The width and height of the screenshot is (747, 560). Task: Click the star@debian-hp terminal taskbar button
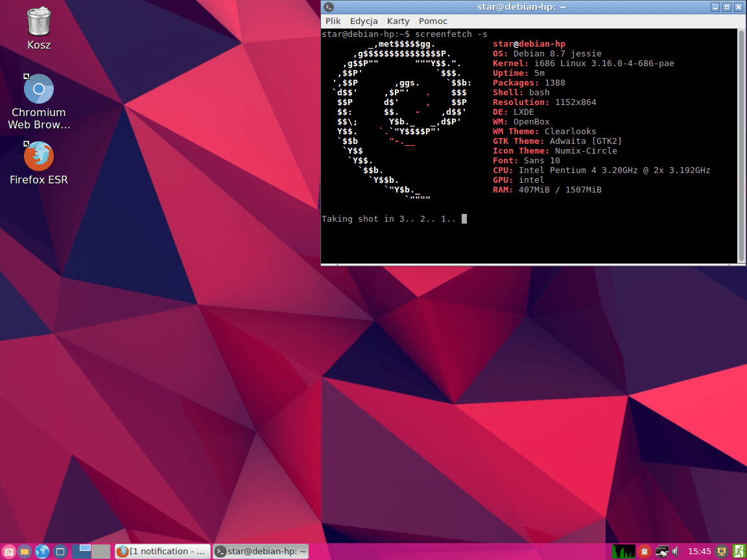tap(261, 552)
